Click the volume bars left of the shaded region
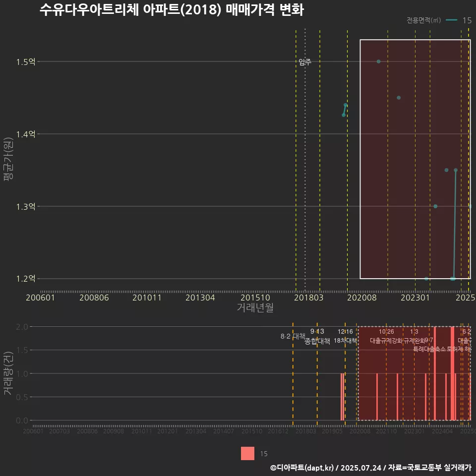476x476 pixels. (343, 397)
